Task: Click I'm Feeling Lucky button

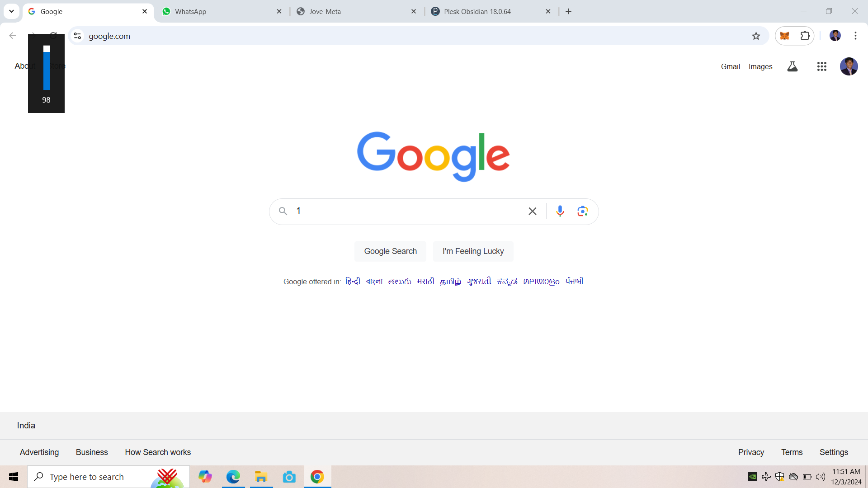Action: pyautogui.click(x=473, y=251)
